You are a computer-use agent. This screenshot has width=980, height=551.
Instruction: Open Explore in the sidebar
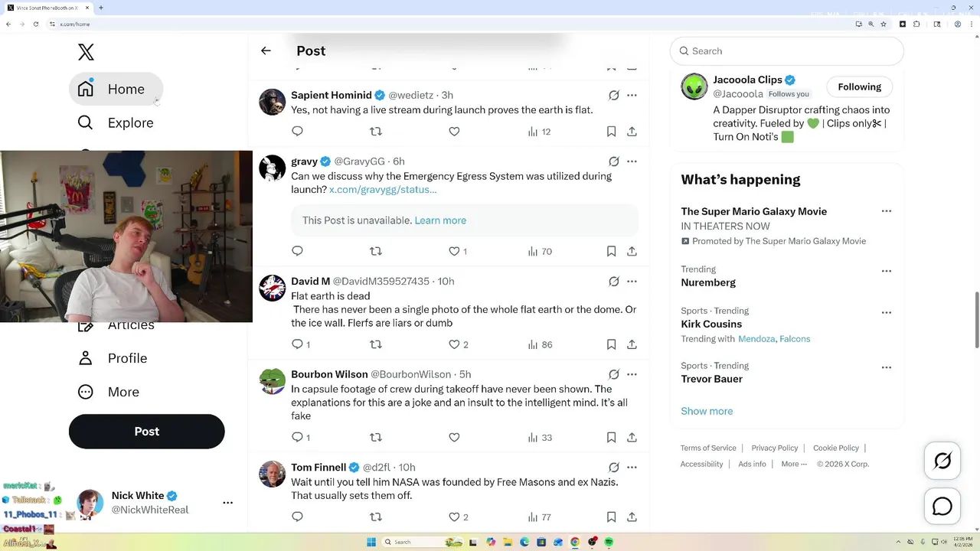tap(116, 122)
